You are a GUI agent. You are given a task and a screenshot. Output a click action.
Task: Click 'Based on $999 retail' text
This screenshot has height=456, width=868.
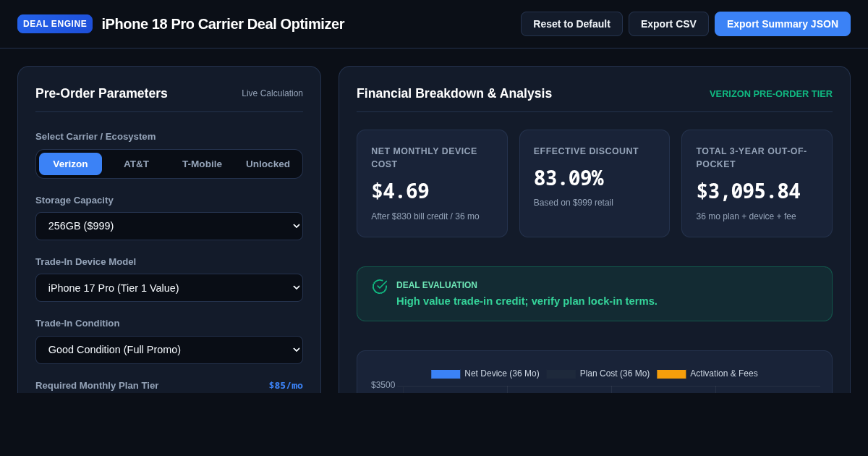click(x=574, y=203)
